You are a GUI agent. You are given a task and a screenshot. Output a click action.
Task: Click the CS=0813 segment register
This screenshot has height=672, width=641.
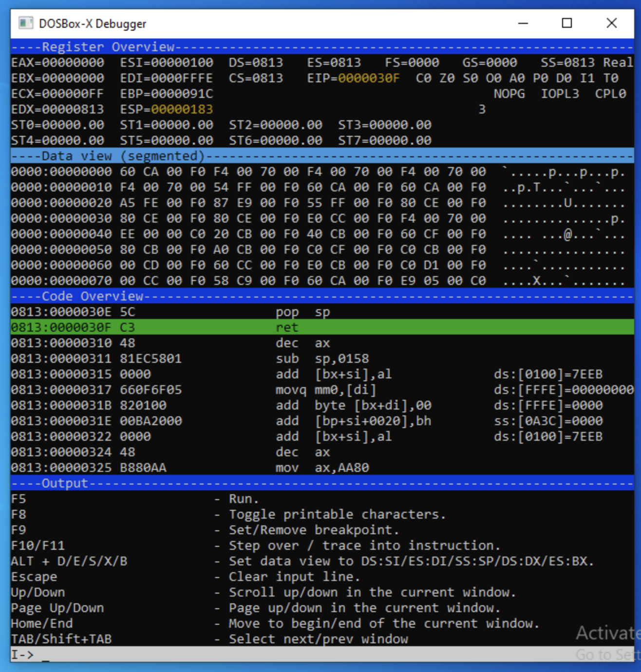point(256,78)
